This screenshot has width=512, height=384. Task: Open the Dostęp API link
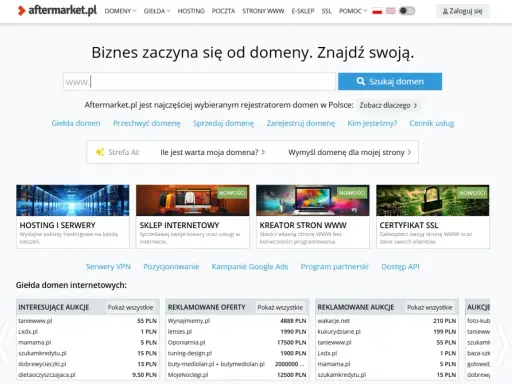tap(400, 267)
